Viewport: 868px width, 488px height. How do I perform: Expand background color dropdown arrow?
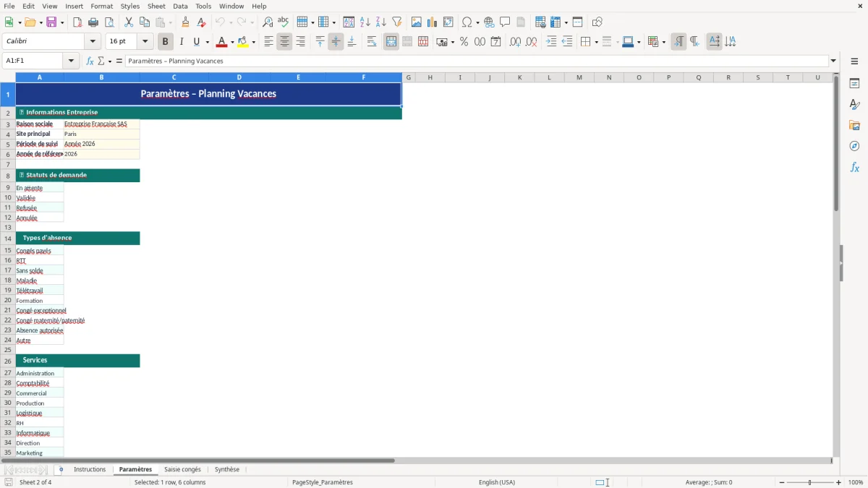click(253, 42)
